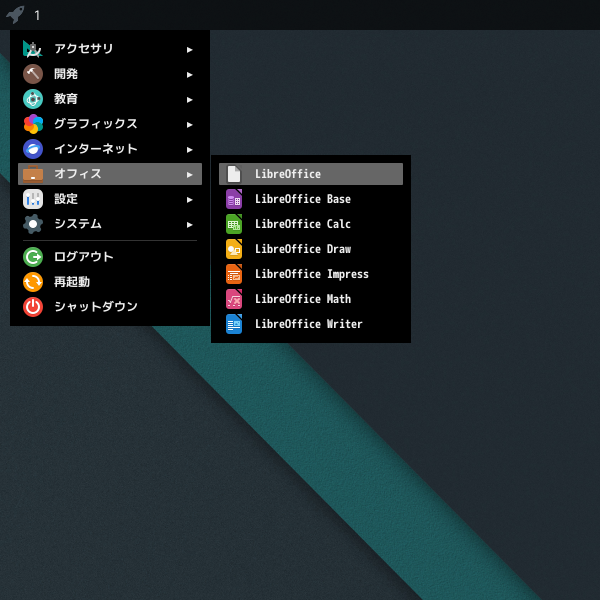Launch LibreOffice Base from submenu
This screenshot has width=600, height=600.
(311, 199)
